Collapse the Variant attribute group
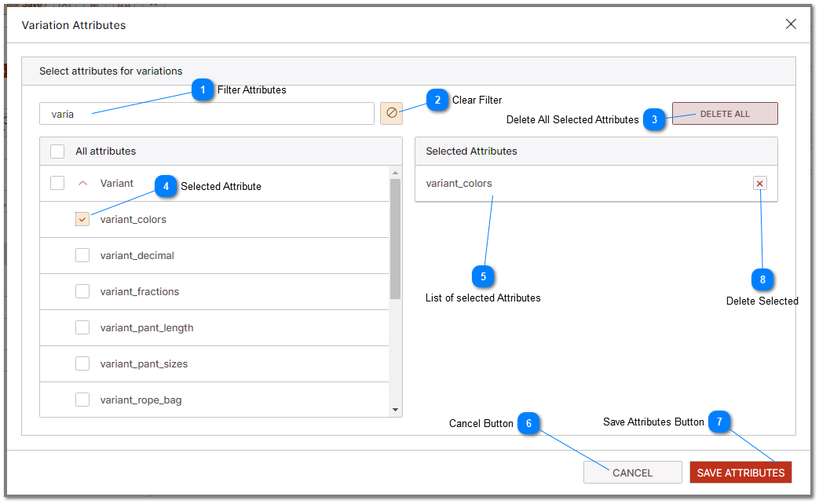 82,183
